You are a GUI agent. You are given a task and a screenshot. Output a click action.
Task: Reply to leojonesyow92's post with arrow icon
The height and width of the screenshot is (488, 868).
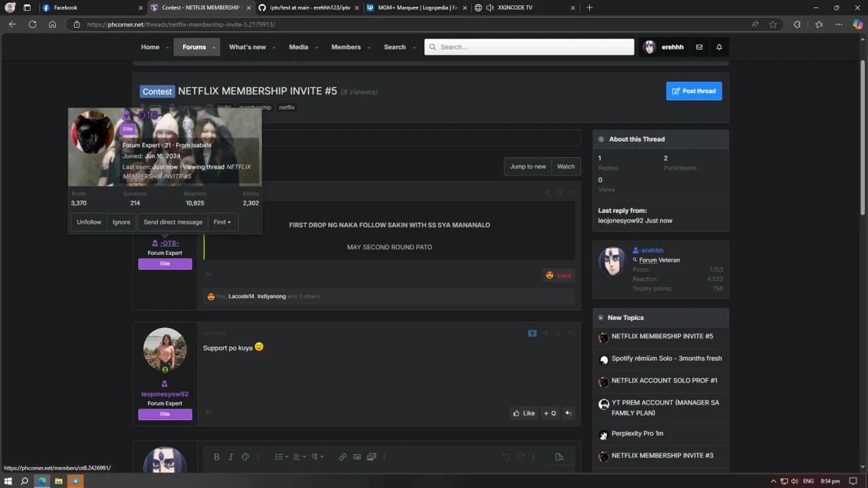point(568,413)
